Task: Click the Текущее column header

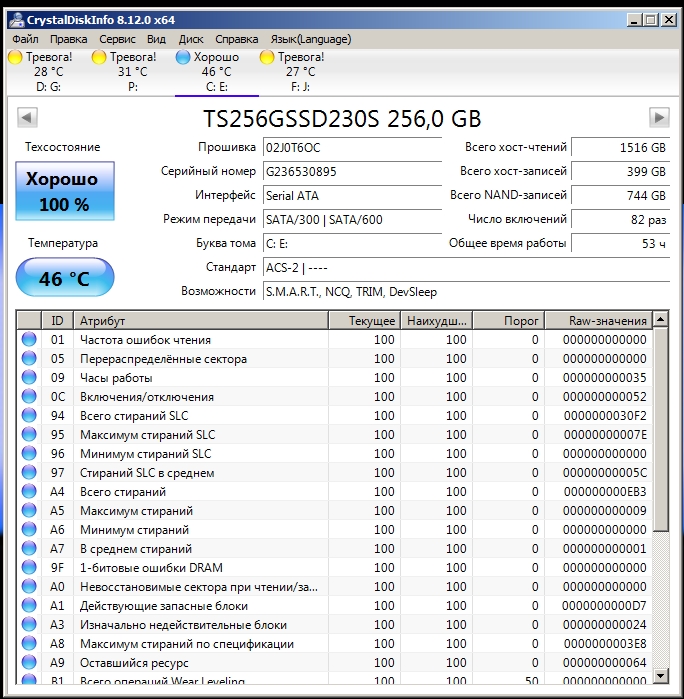Action: pos(365,321)
